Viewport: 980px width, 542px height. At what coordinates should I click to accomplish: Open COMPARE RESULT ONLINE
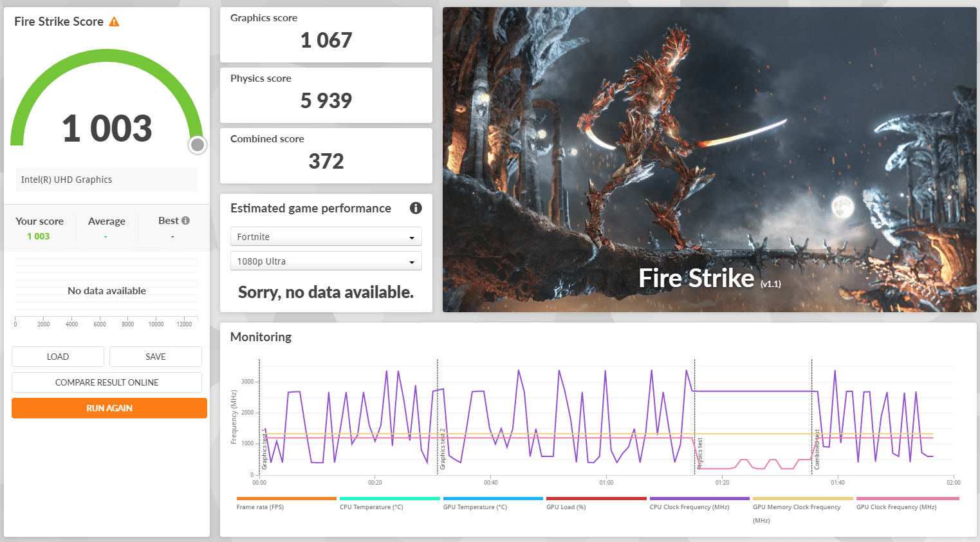tap(107, 382)
